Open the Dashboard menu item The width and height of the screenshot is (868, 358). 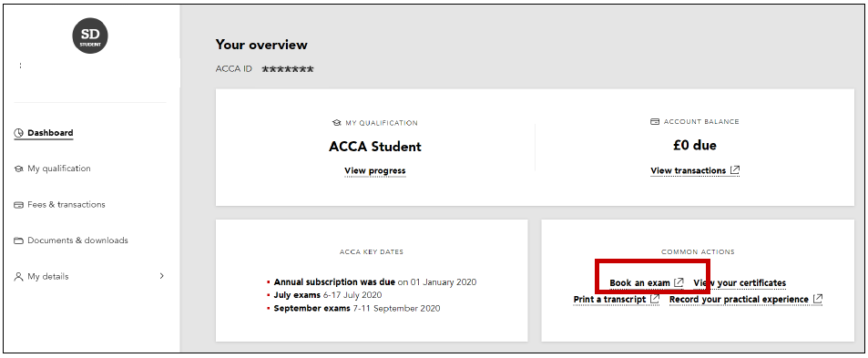[x=50, y=133]
